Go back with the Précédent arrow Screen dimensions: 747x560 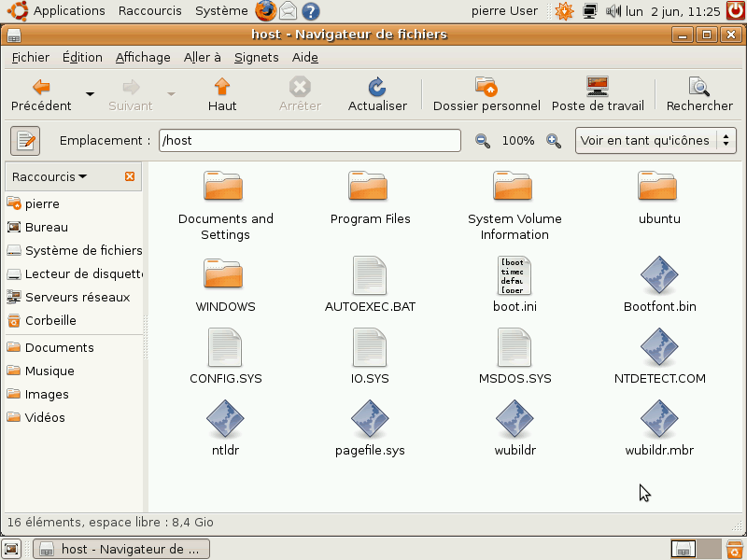(41, 95)
